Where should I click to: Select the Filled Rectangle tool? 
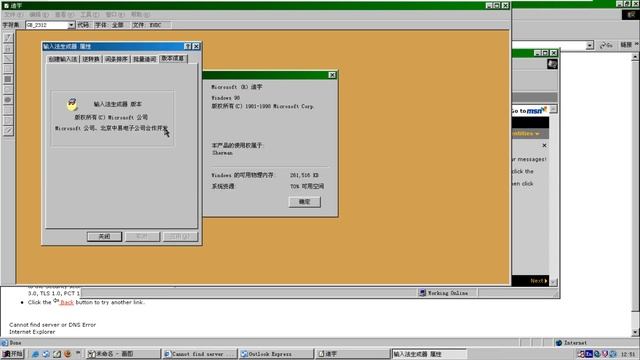8,79
